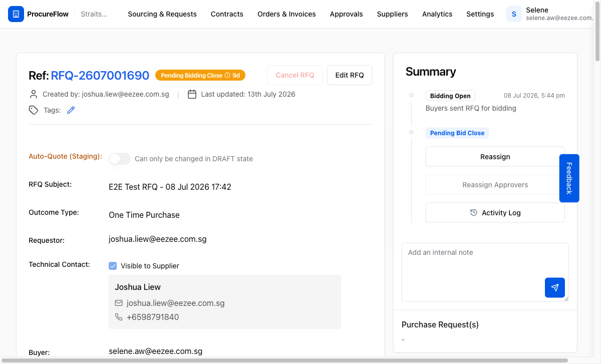Image resolution: width=601 pixels, height=364 pixels.
Task: Click the tag icon next to Tags
Action: pyautogui.click(x=34, y=110)
